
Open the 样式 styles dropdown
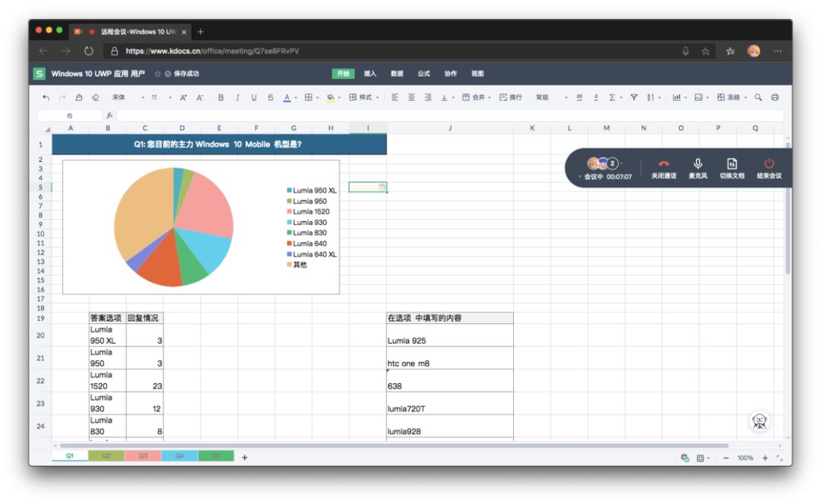pyautogui.click(x=364, y=97)
